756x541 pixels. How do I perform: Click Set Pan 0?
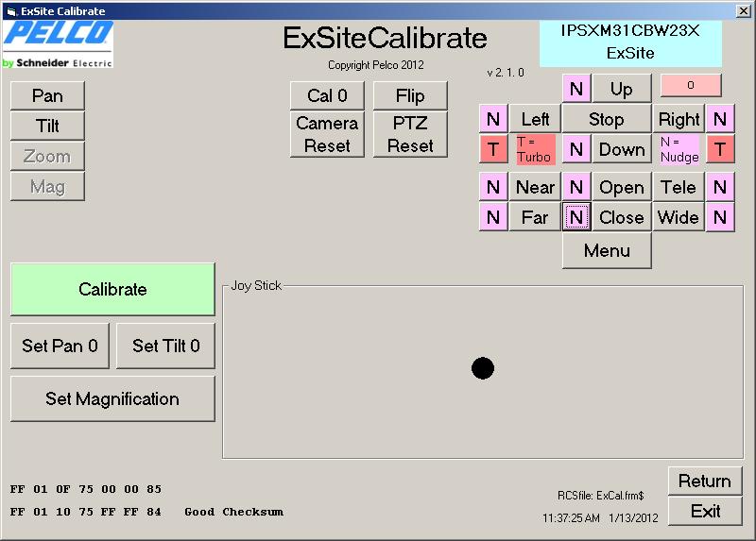click(x=60, y=346)
